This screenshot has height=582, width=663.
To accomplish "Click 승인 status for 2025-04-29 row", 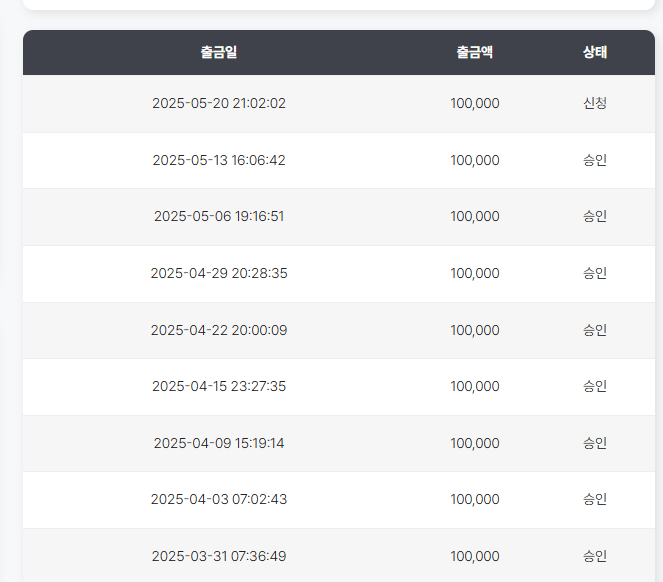I will pyautogui.click(x=595, y=273).
